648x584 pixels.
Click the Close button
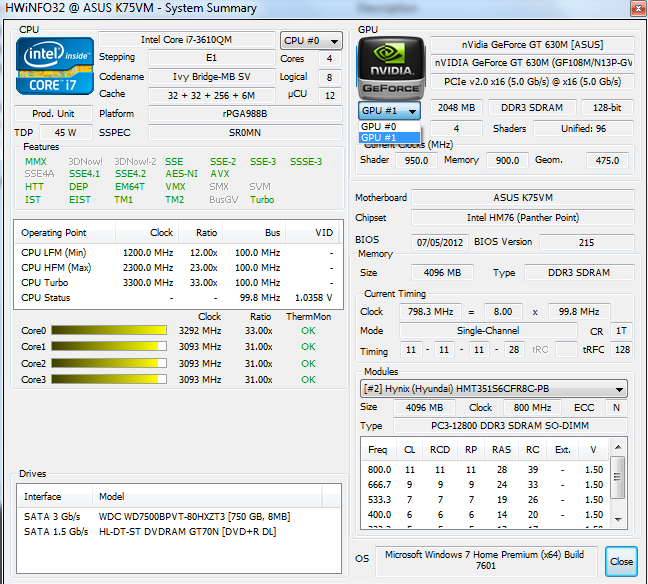coord(621,561)
